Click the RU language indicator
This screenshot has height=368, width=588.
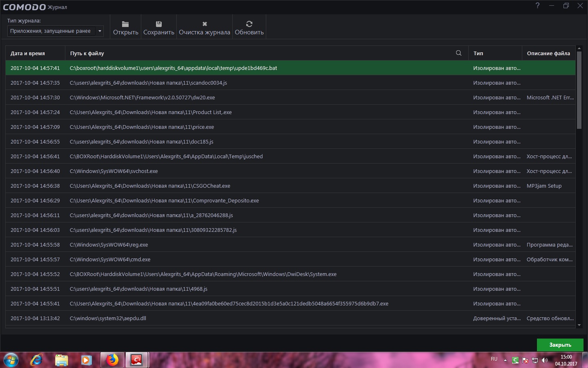[x=494, y=359]
